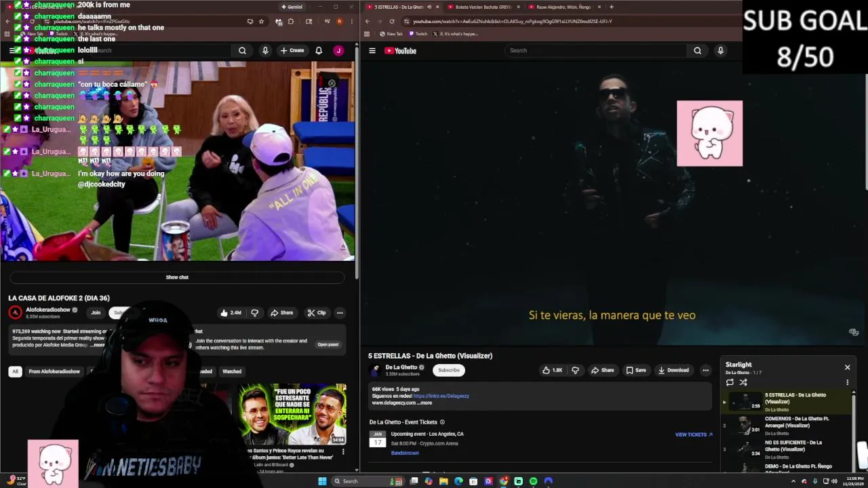Screen dimensions: 868x488
Task: Open Twitch bookmark in right browser
Action: pyautogui.click(x=418, y=34)
